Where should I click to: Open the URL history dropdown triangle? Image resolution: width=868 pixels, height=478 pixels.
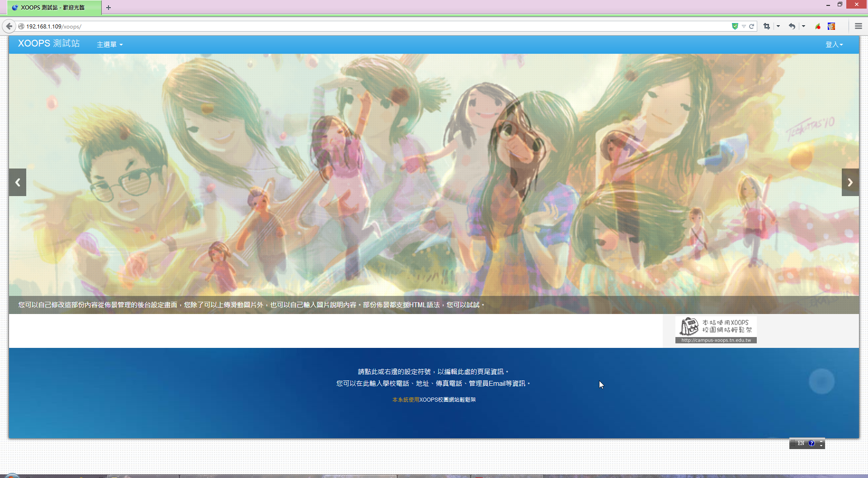click(x=744, y=26)
